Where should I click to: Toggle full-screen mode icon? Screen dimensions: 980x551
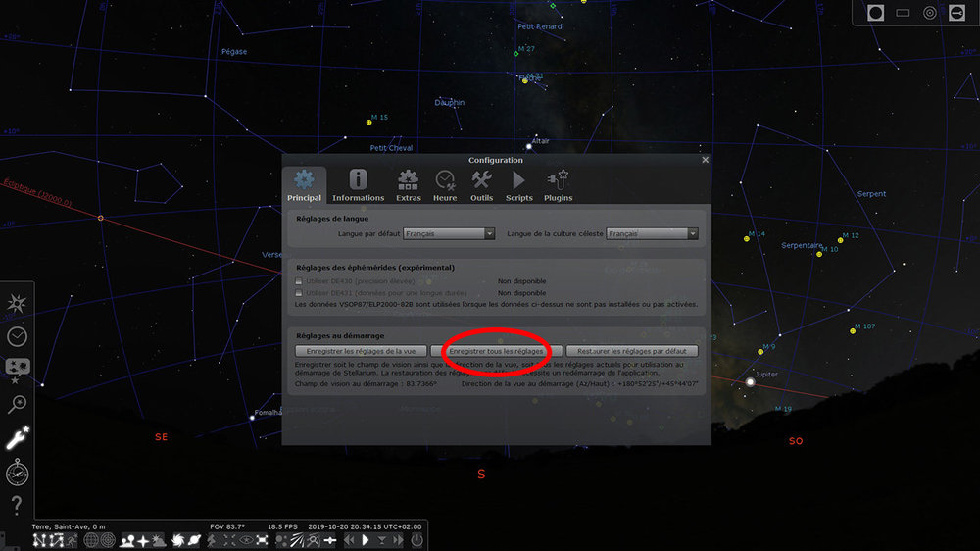coord(262,540)
